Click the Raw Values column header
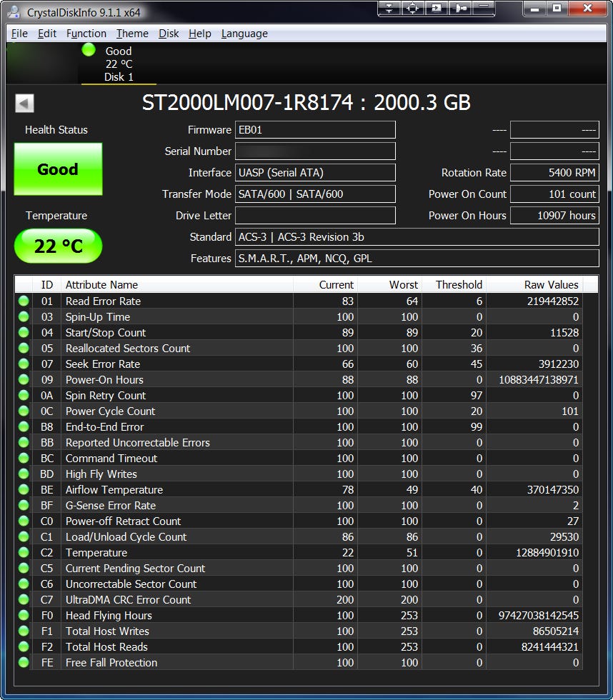Image resolution: width=613 pixels, height=700 pixels. [x=534, y=285]
